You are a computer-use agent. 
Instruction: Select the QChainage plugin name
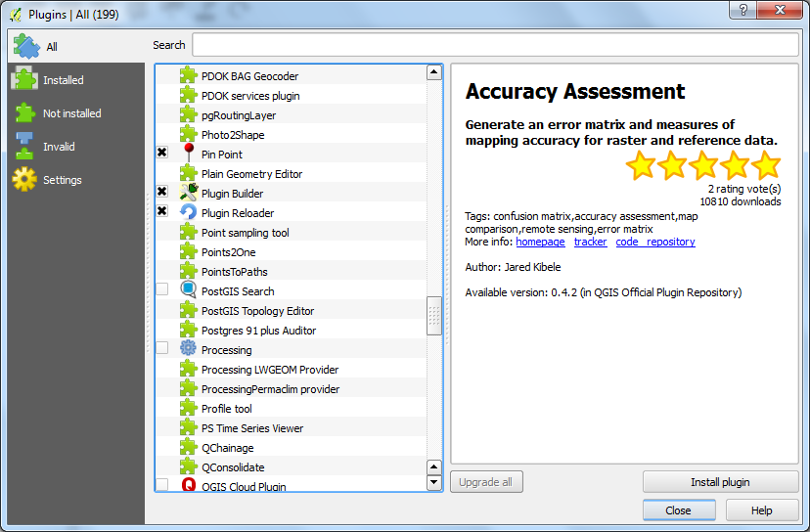pyautogui.click(x=228, y=448)
